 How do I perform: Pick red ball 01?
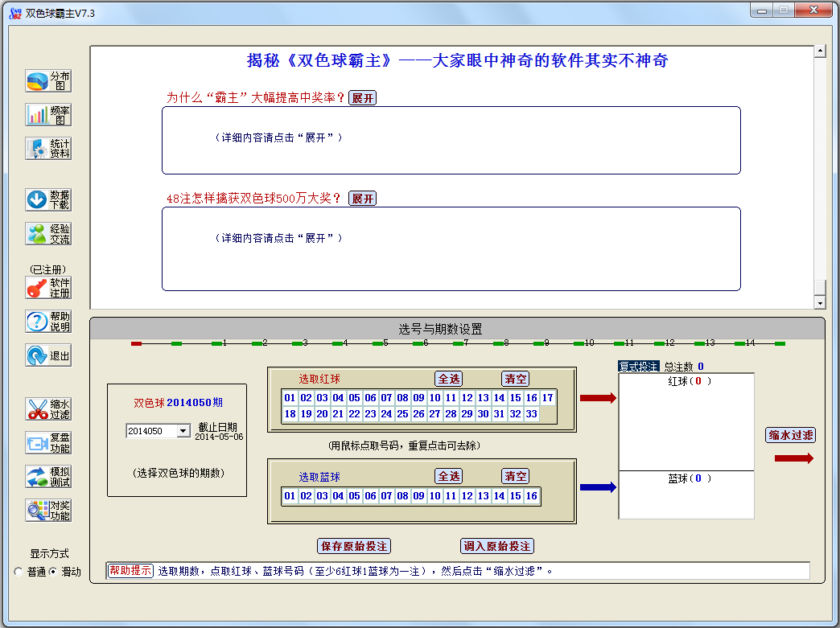(x=290, y=398)
